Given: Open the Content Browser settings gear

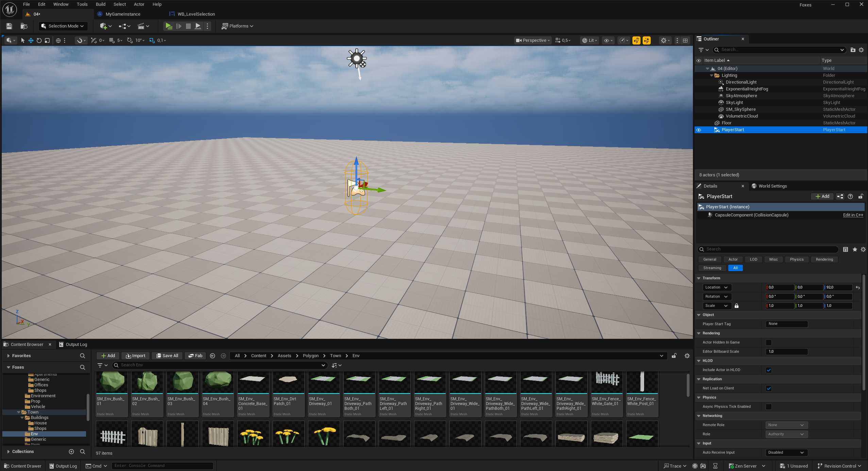Looking at the screenshot, I should pyautogui.click(x=687, y=356).
